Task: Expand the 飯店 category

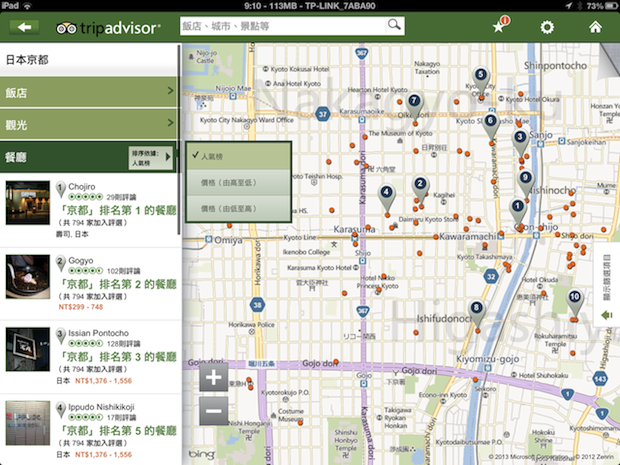Action: pyautogui.click(x=90, y=93)
